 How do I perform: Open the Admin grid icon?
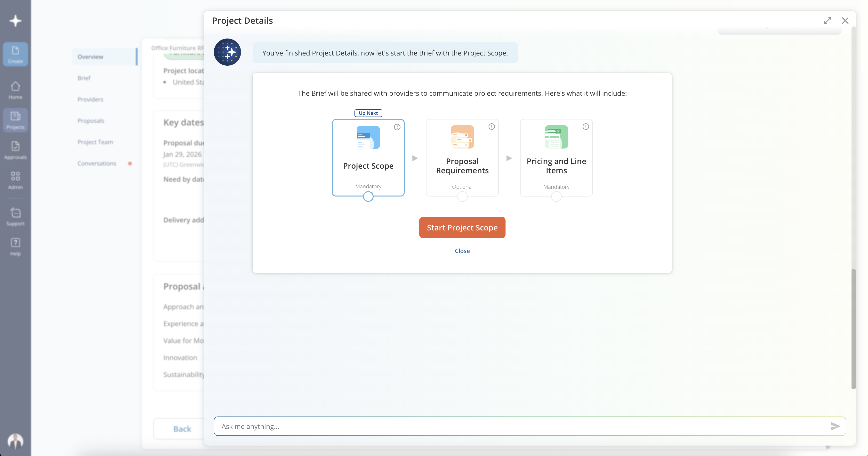16,180
